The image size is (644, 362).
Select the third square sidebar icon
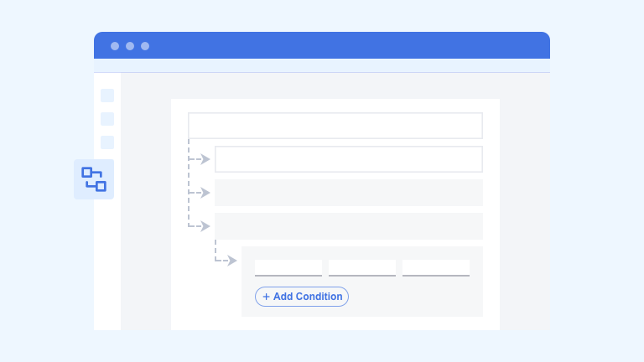click(107, 142)
